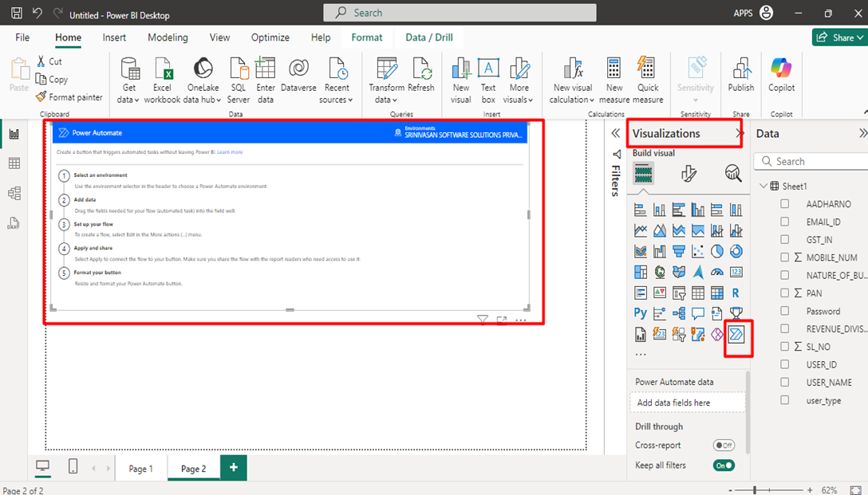868x495 pixels.
Task: Collapse the Sheet1 table tree
Action: (763, 186)
